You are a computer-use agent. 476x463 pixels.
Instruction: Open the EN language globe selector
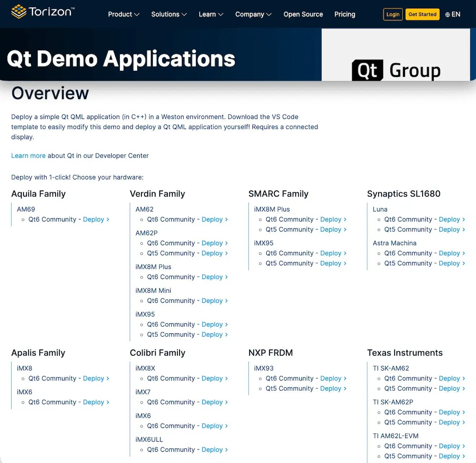click(x=452, y=14)
